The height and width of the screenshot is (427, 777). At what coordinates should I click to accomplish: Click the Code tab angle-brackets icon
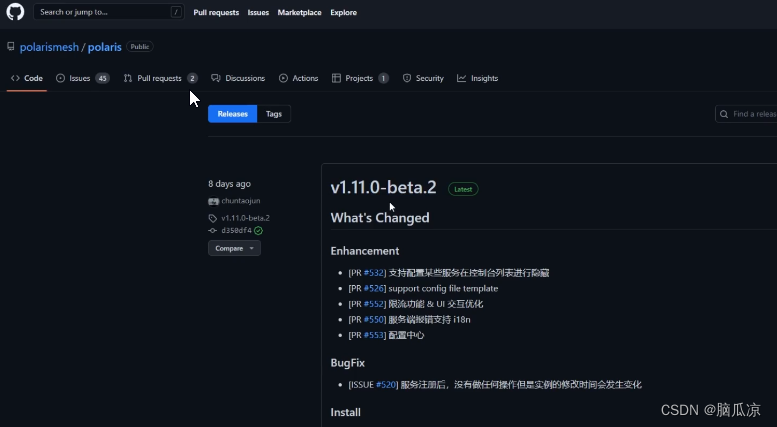[15, 78]
